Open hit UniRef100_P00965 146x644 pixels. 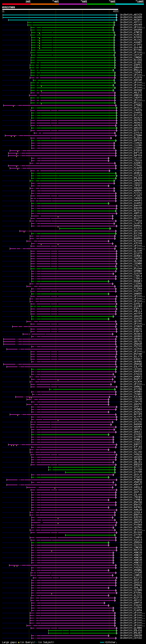pyautogui.click(x=131, y=525)
